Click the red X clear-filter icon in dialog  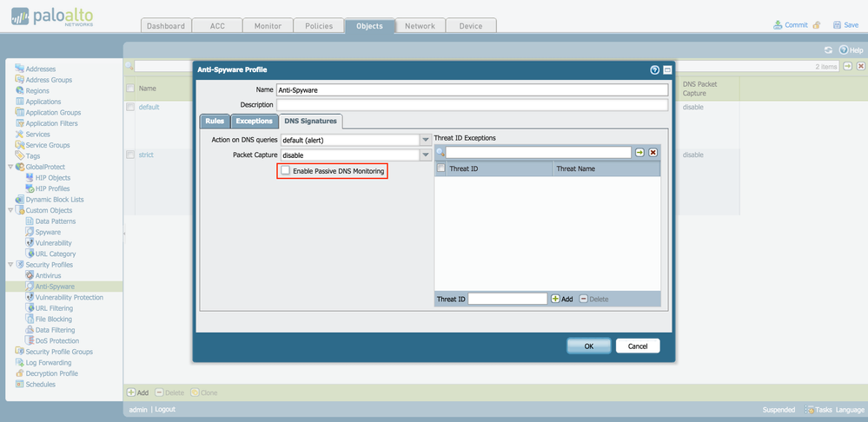653,152
